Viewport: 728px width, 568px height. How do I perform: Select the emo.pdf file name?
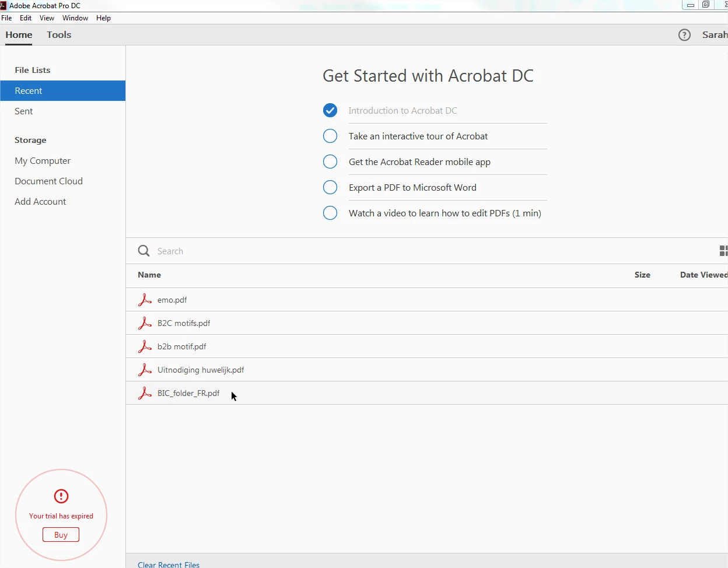tap(172, 300)
